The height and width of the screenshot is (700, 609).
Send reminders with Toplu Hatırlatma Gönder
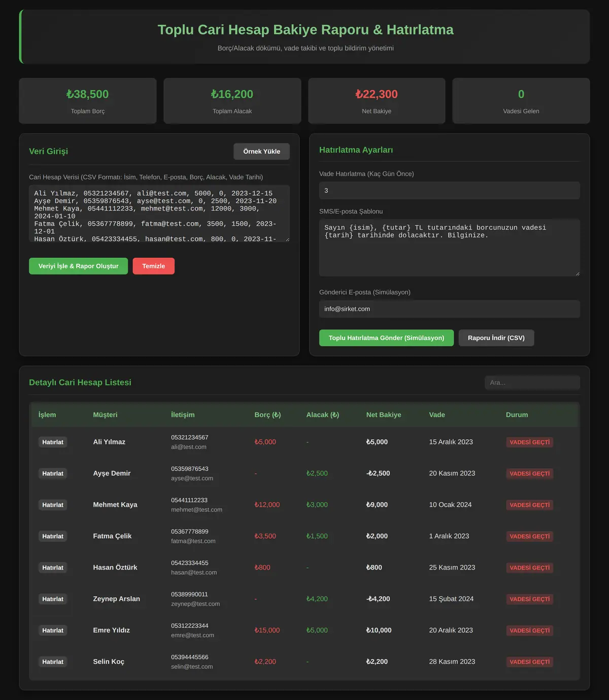pos(386,338)
